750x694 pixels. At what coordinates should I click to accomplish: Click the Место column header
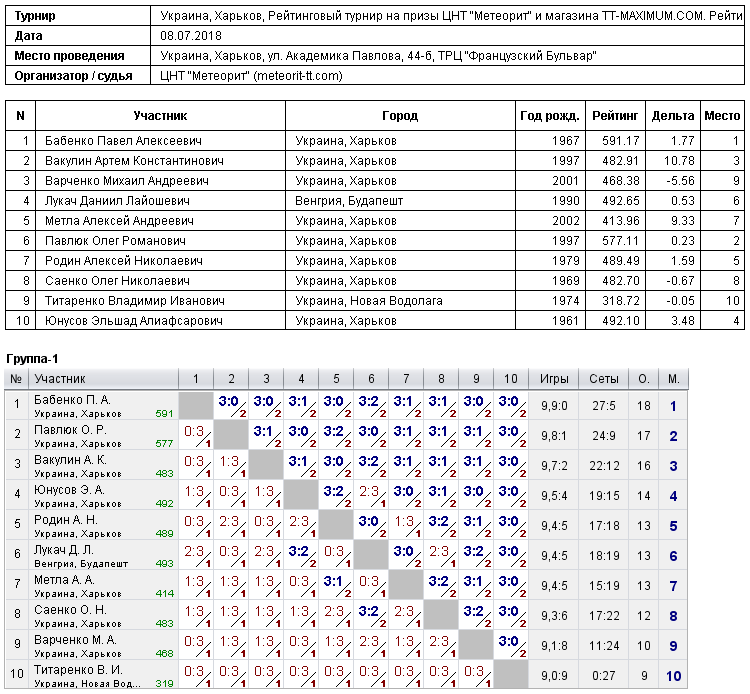click(x=722, y=116)
